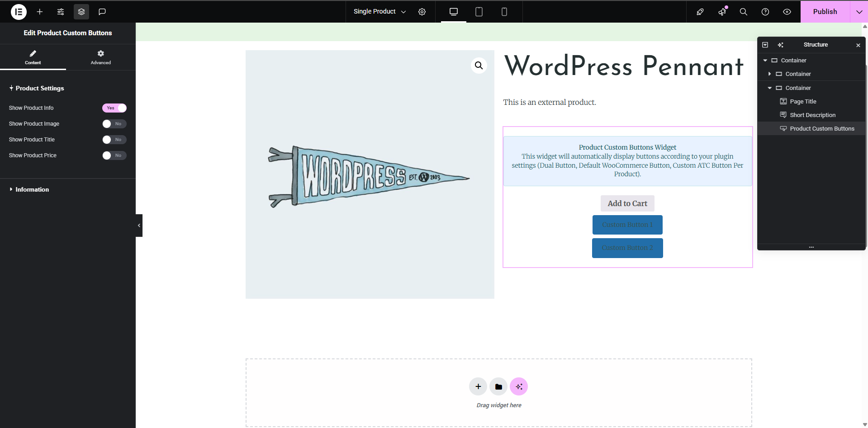The width and height of the screenshot is (868, 428).
Task: Switch to mobile device view
Action: click(x=504, y=12)
